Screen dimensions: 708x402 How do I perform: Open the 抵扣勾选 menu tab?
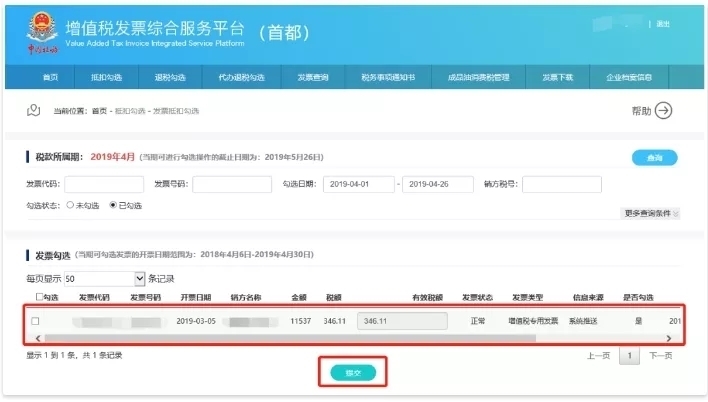pos(107,77)
